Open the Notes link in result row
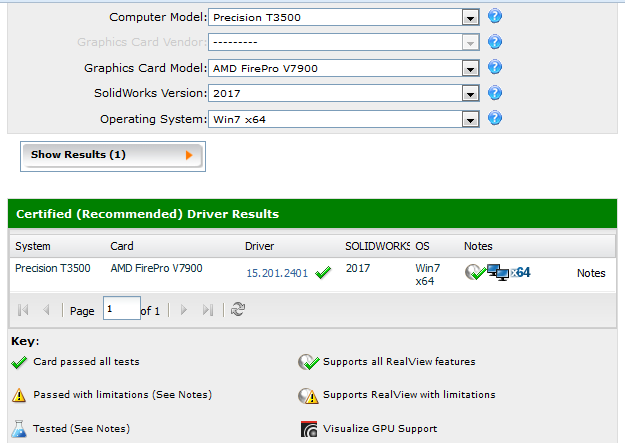Viewport: 625px width, 443px height. (x=591, y=273)
